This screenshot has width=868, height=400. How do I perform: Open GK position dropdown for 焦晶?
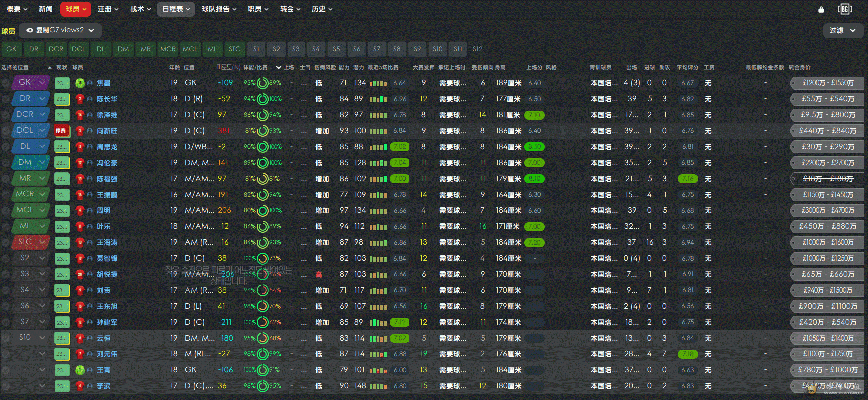31,83
